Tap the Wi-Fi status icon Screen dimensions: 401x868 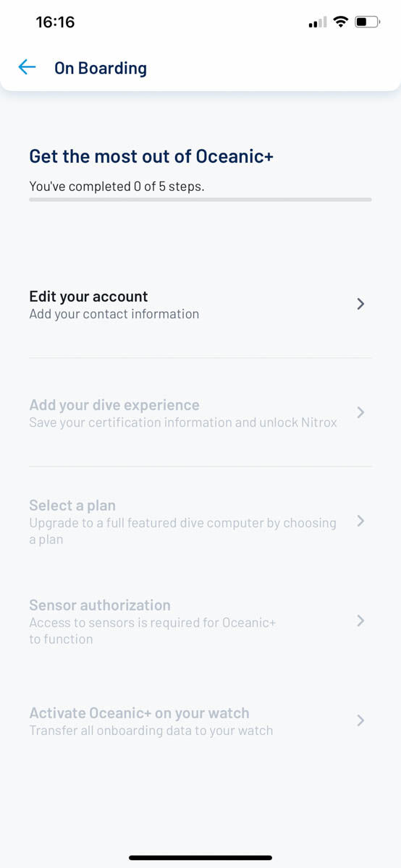(340, 22)
